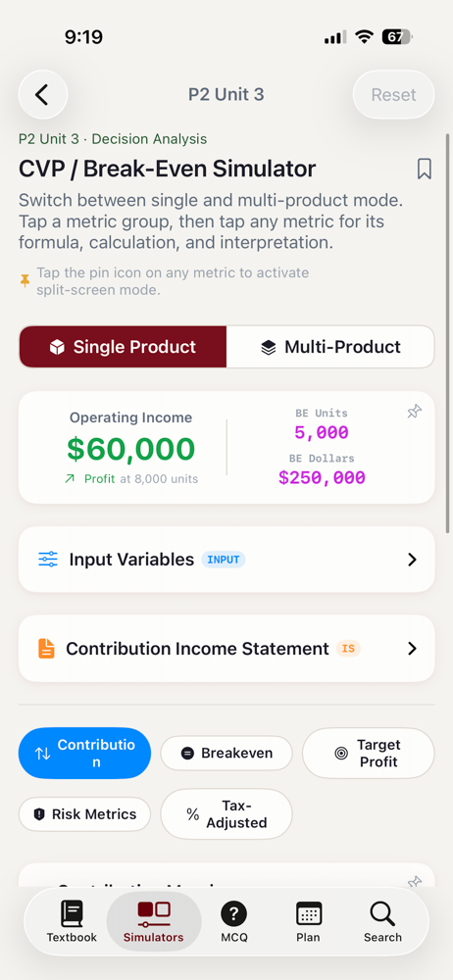
Task: Switch to Multi-Product mode
Action: [330, 347]
